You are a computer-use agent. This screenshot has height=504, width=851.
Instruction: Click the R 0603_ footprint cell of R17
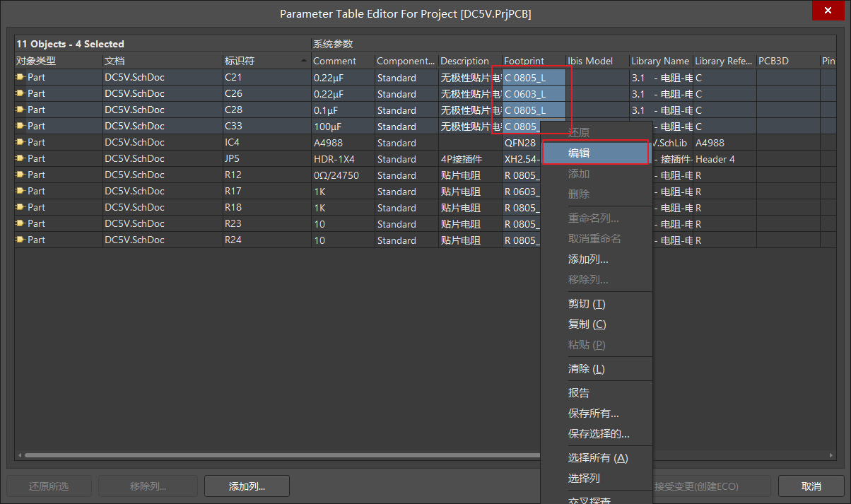[522, 191]
